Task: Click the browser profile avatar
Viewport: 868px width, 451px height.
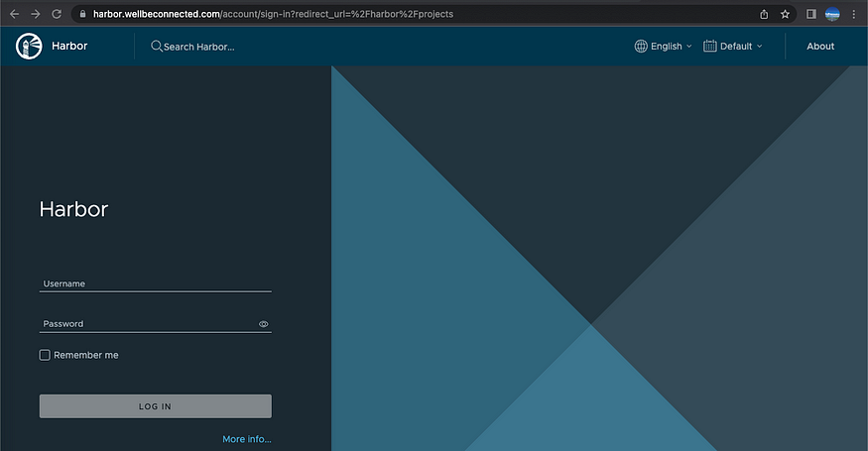Action: pos(832,14)
